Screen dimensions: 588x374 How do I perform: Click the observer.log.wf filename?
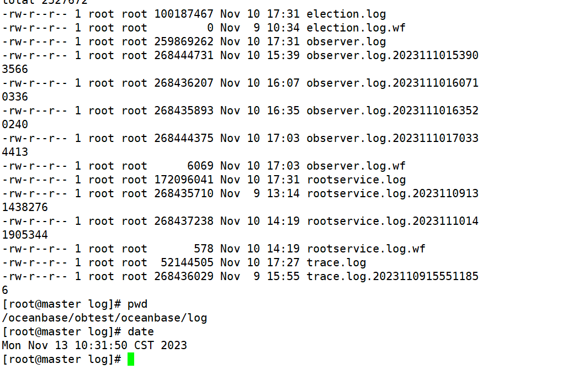(356, 166)
